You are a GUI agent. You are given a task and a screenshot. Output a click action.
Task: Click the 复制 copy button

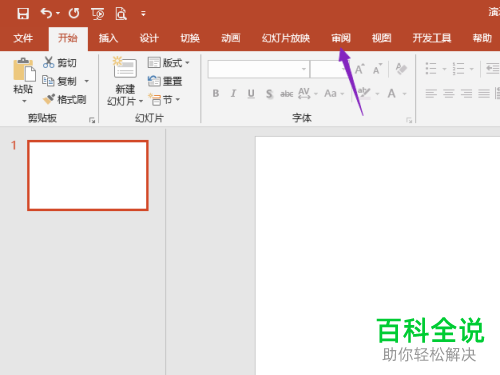[x=59, y=81]
